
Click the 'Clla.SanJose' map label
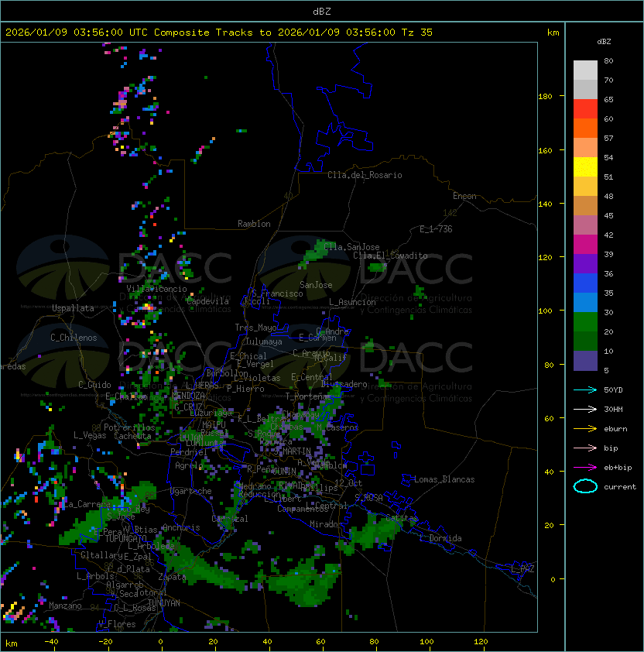351,246
